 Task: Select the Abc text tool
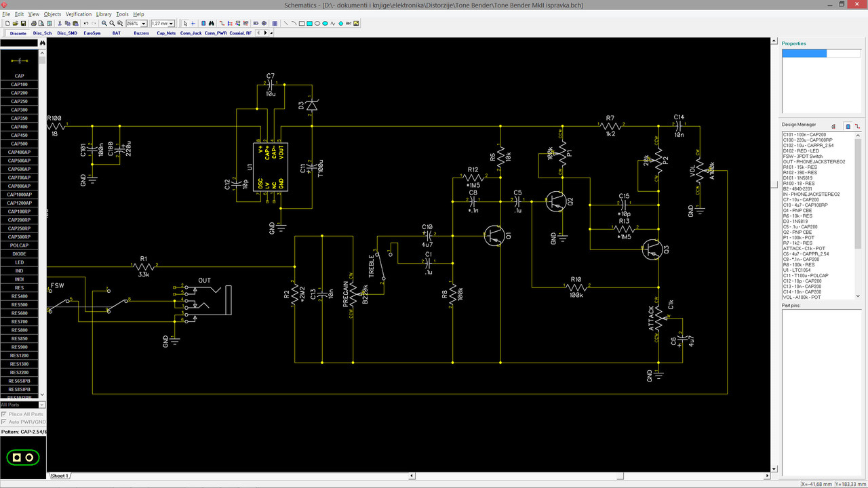[349, 23]
